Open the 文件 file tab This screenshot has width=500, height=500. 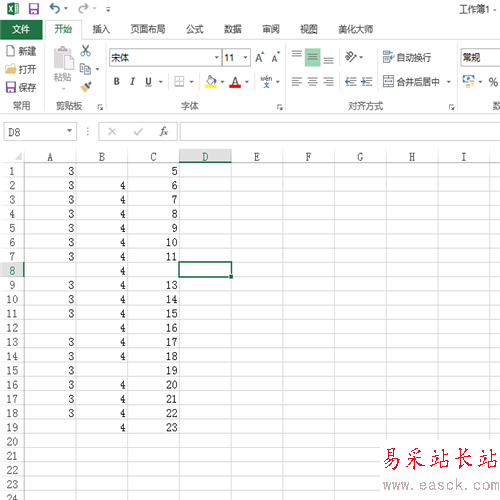click(x=21, y=29)
